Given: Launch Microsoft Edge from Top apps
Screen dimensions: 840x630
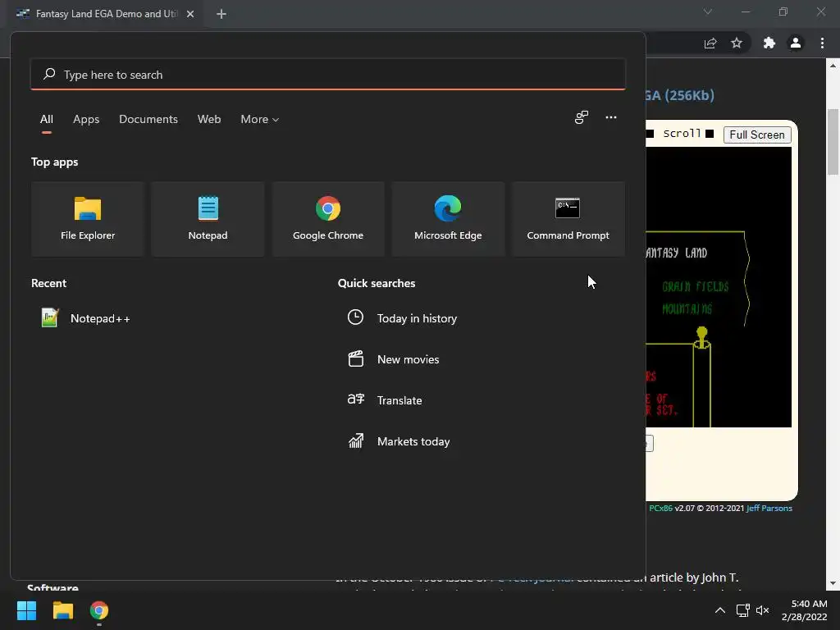Looking at the screenshot, I should pyautogui.click(x=448, y=218).
